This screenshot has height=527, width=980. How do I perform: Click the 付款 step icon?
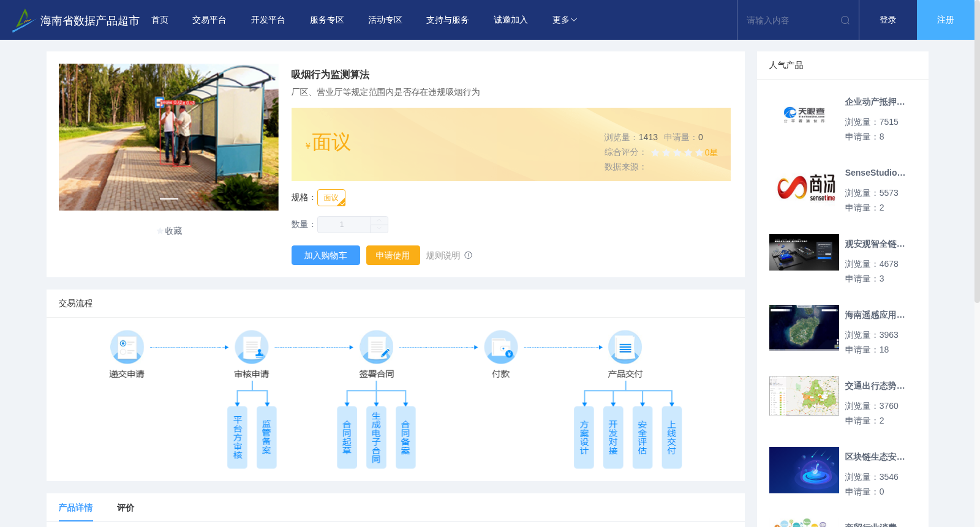(501, 347)
